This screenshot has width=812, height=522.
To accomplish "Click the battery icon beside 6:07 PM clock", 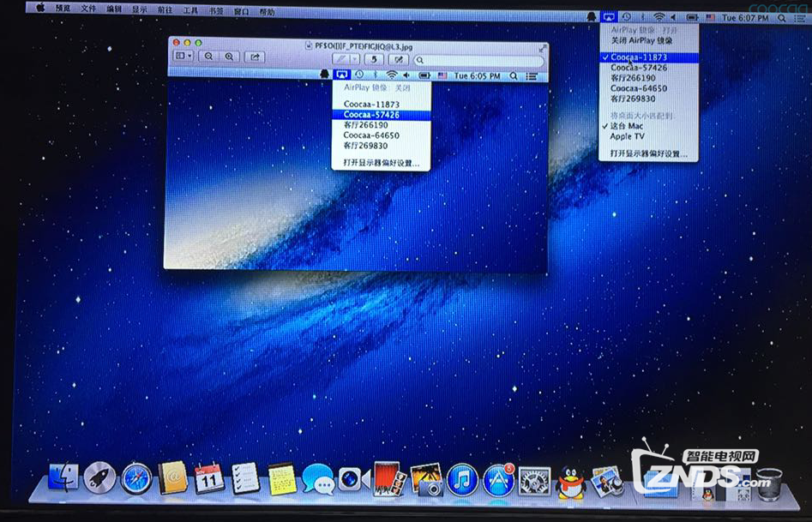I will 692,18.
